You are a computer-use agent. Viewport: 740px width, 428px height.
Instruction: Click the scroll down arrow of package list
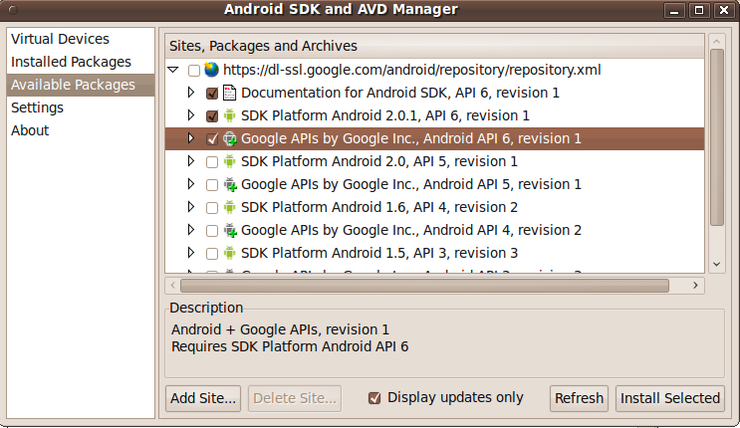716,264
